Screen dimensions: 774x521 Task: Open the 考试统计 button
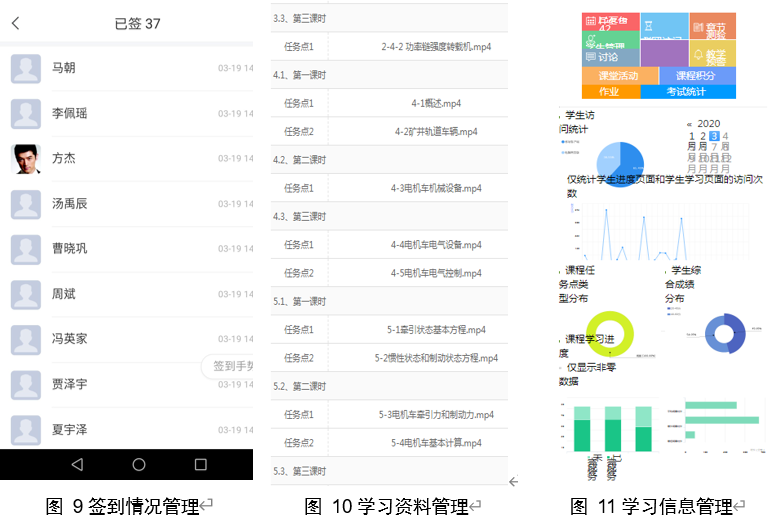(686, 92)
